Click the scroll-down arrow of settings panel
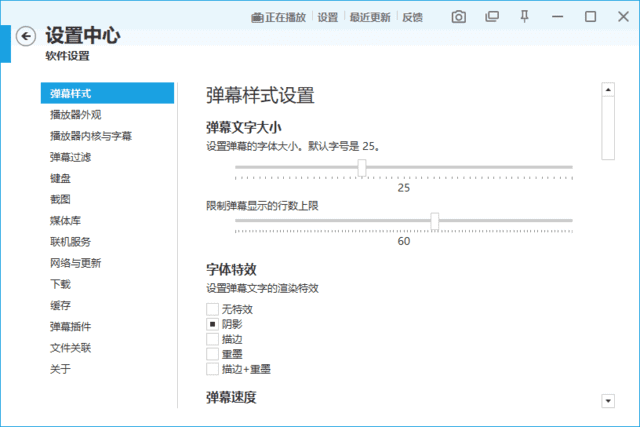Screen dimensions: 640x427 click(x=607, y=401)
